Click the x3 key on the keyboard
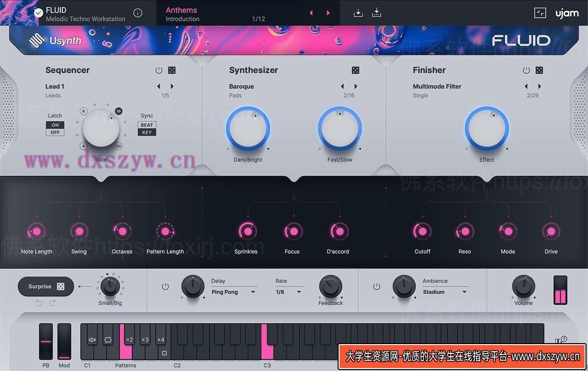Screen dimensions: 588x371 [145, 339]
